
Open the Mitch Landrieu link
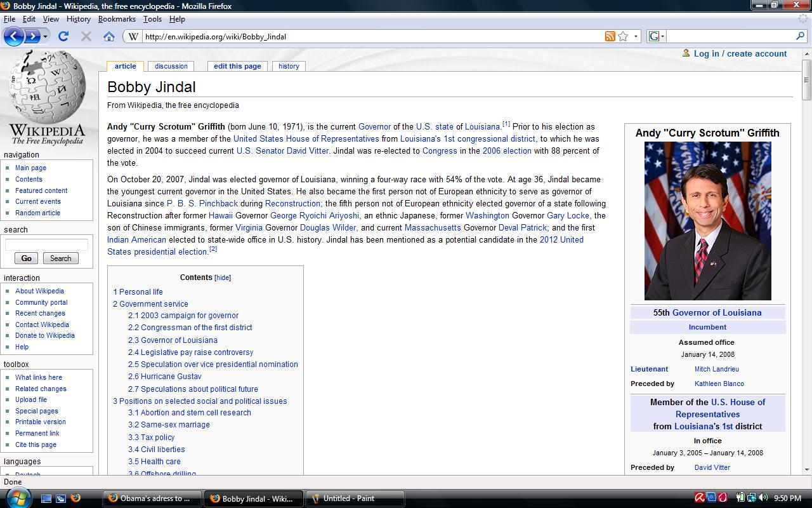pyautogui.click(x=717, y=369)
